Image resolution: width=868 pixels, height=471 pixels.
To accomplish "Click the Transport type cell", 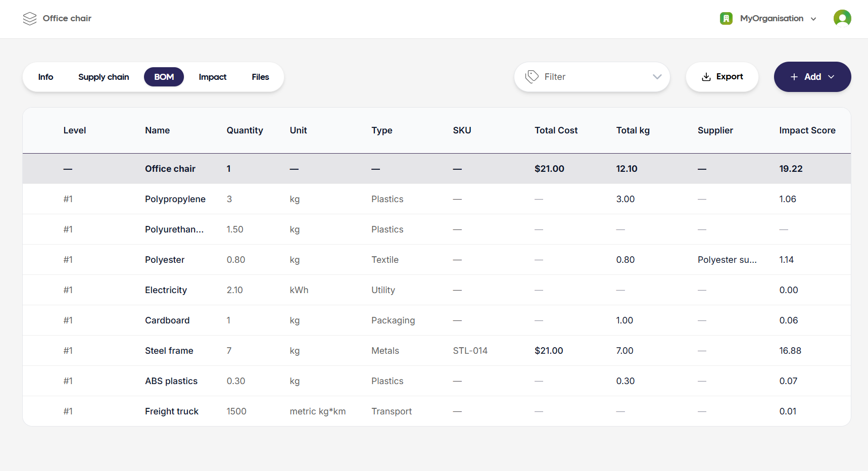I will 392,411.
